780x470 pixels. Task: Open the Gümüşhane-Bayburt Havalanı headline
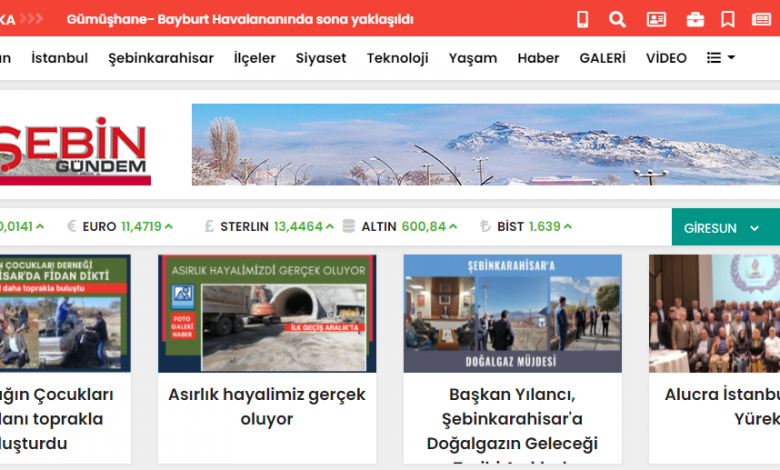click(239, 19)
